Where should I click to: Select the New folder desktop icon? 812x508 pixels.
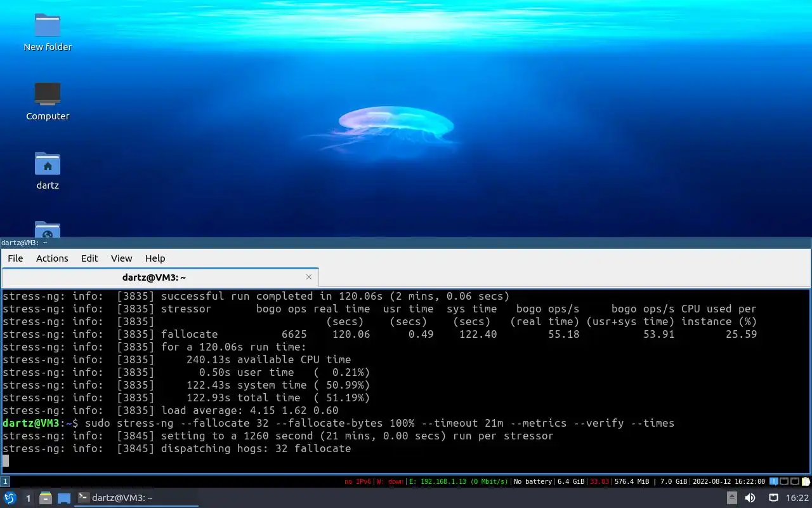coord(48,32)
